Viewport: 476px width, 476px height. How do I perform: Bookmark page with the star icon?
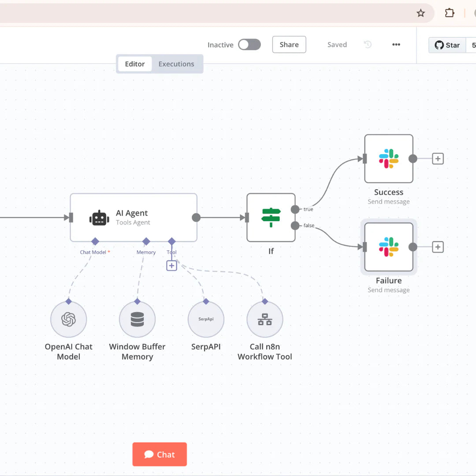pos(420,13)
